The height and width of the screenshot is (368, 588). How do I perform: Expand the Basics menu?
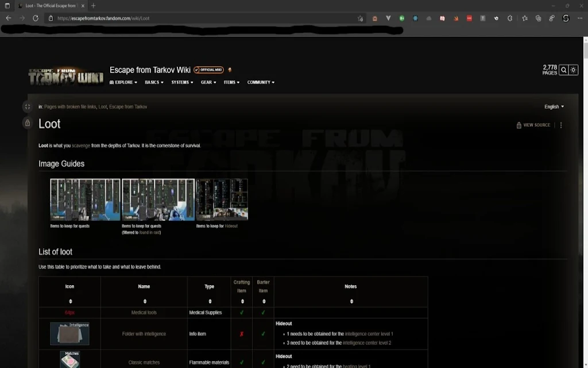154,82
